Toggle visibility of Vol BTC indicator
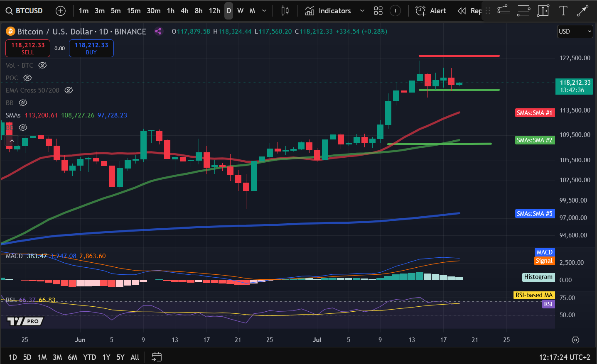The width and height of the screenshot is (597, 364). [x=42, y=65]
